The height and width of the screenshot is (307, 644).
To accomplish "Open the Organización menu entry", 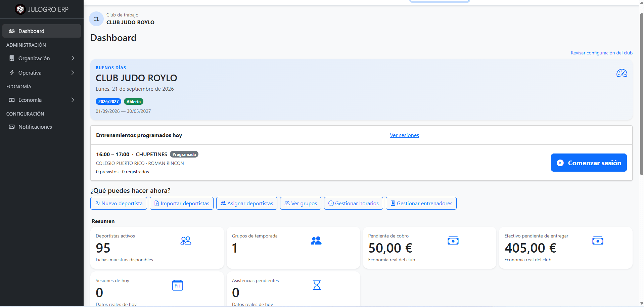I will 42,58.
